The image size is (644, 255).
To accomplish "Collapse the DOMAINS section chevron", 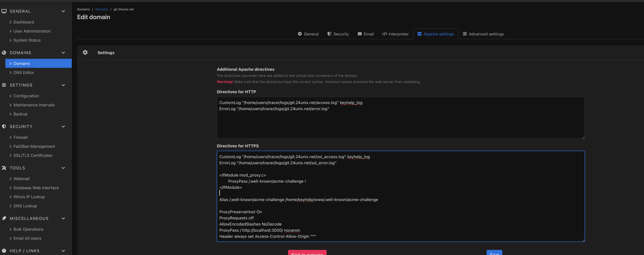I will point(63,53).
